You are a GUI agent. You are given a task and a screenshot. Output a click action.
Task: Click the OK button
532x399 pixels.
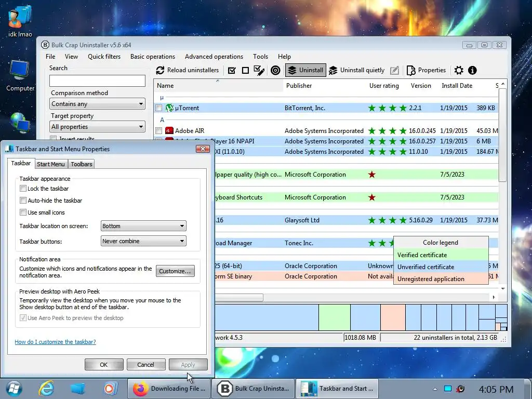click(104, 365)
